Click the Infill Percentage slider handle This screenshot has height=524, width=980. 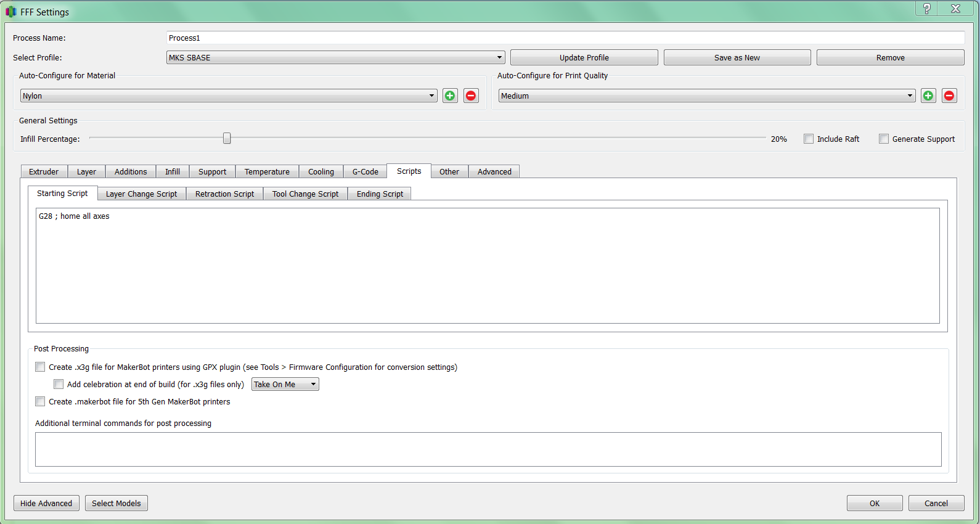pyautogui.click(x=227, y=138)
